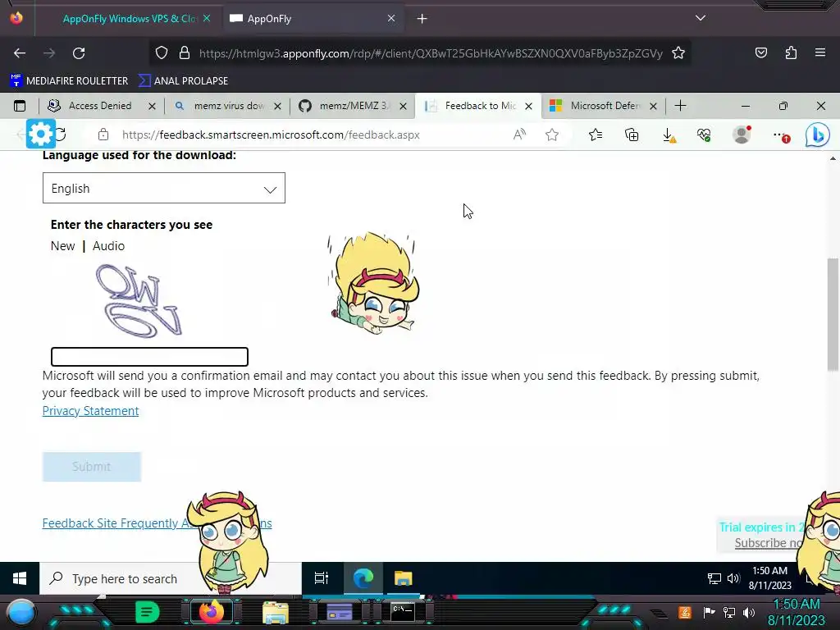Open Firefox Pocket save icon
The image size is (840, 630).
click(760, 52)
